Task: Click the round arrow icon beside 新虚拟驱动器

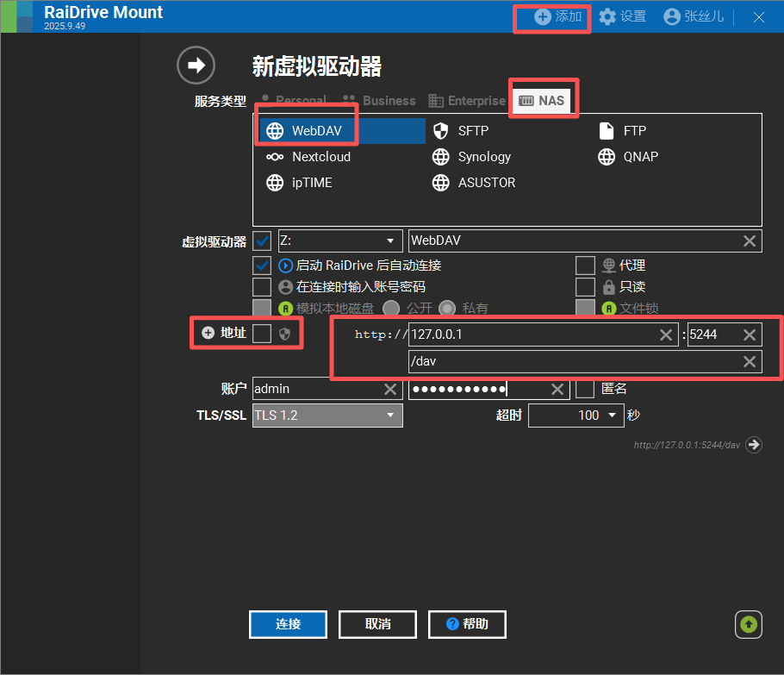Action: pyautogui.click(x=195, y=66)
